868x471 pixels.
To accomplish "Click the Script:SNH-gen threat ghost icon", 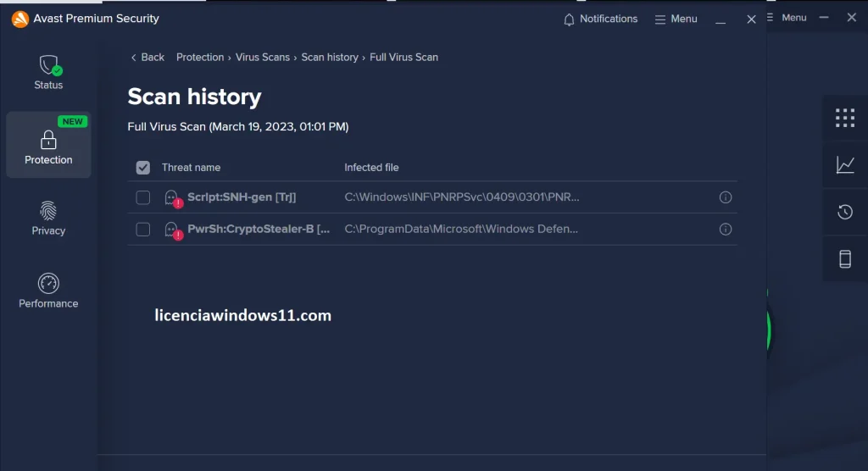I will point(173,198).
